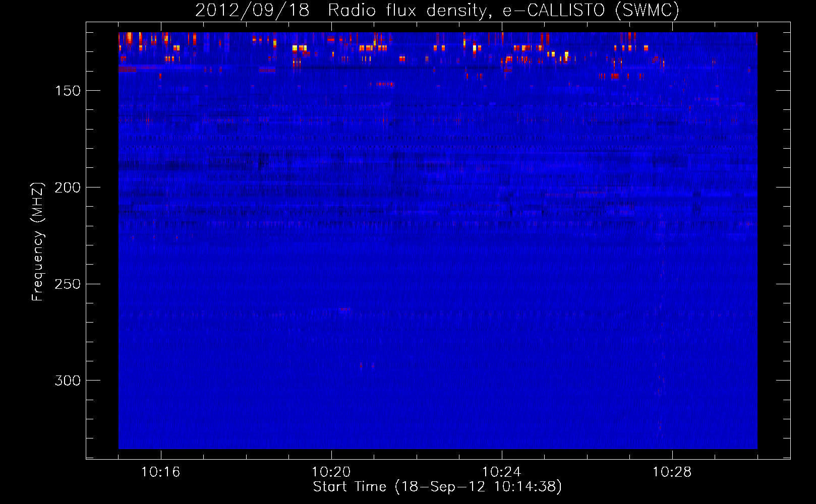The width and height of the screenshot is (816, 504).
Task: Click the 'Start Time (18-Sep-12 10:14:38)' label
Action: click(437, 487)
